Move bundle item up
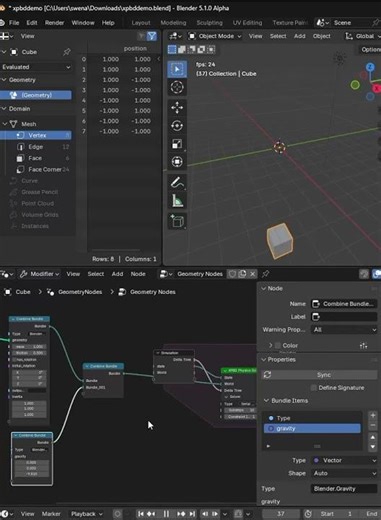Image resolution: width=381 pixels, height=520 pixels. click(373, 437)
